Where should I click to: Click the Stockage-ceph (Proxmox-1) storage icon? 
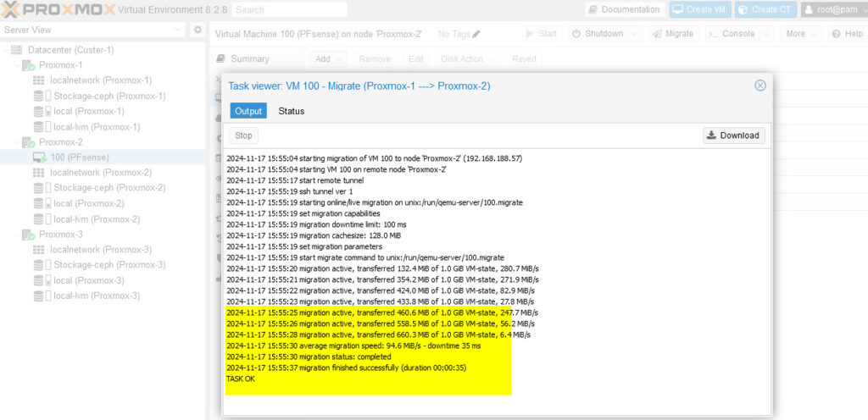point(42,96)
